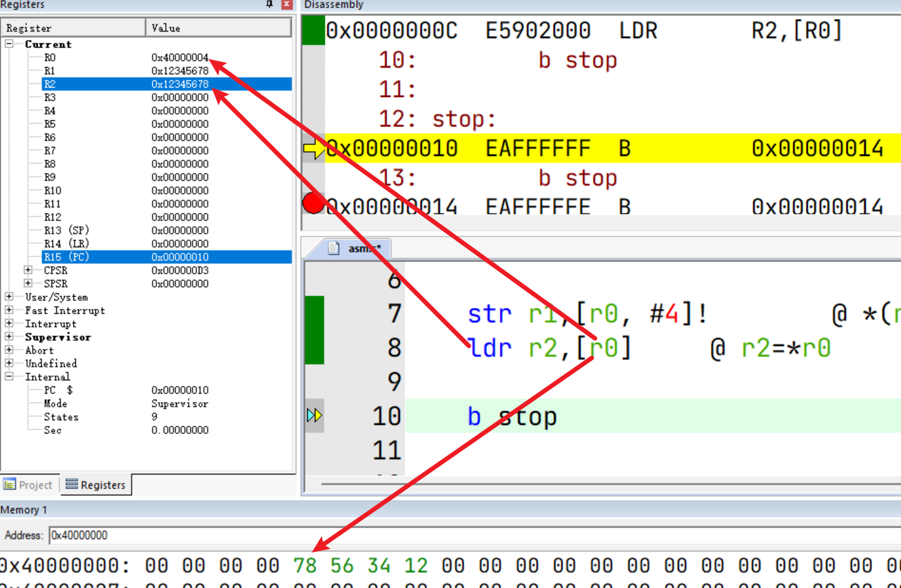Click the disassembly 12: stop: label line
The width and height of the screenshot is (901, 588).
[437, 119]
